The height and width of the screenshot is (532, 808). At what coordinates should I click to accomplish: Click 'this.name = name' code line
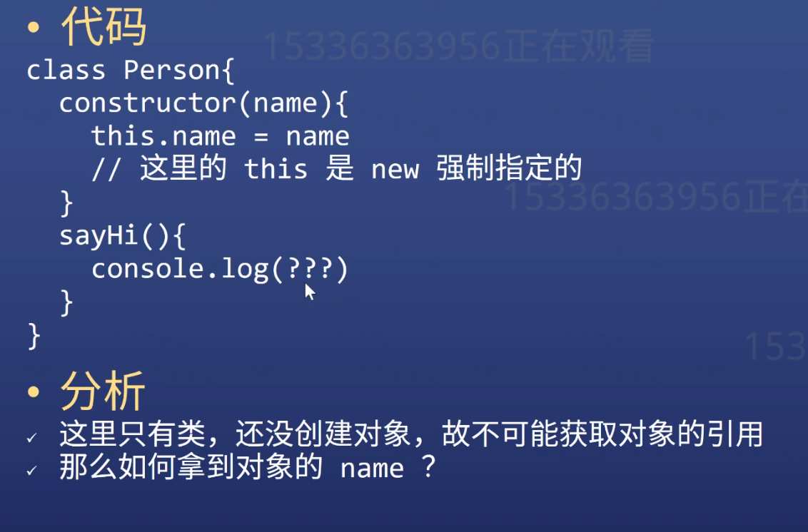[221, 136]
